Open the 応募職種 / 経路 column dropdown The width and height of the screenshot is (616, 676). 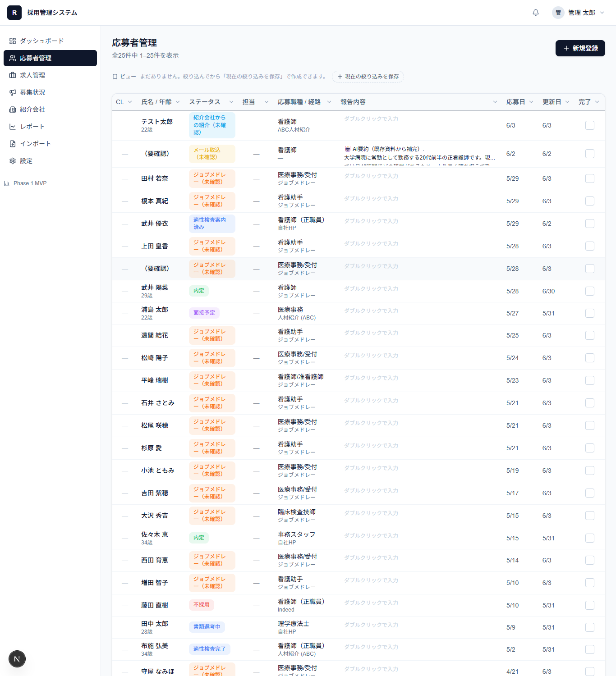[x=329, y=102]
